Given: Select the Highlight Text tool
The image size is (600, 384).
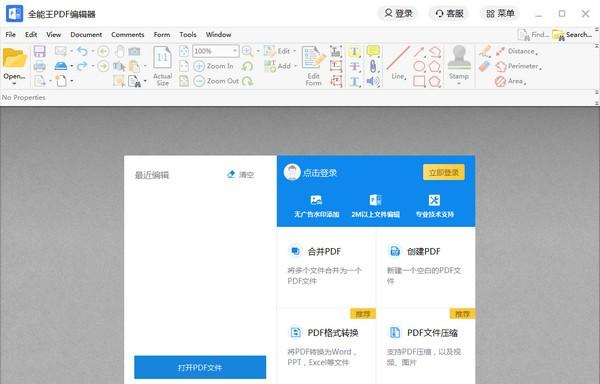Looking at the screenshot, I should tap(355, 51).
